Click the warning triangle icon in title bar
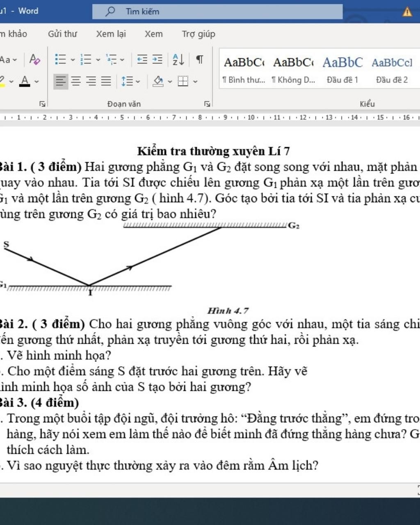 pos(407,11)
